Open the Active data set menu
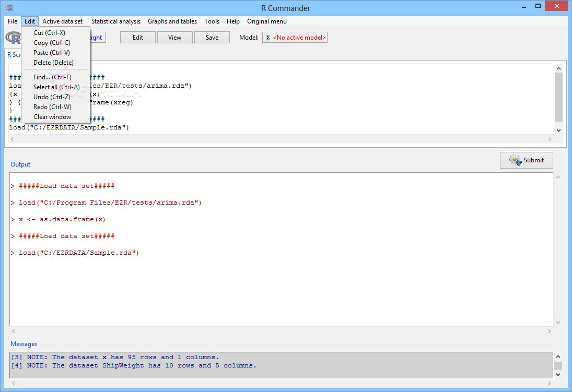Image resolution: width=572 pixels, height=392 pixels. point(62,21)
